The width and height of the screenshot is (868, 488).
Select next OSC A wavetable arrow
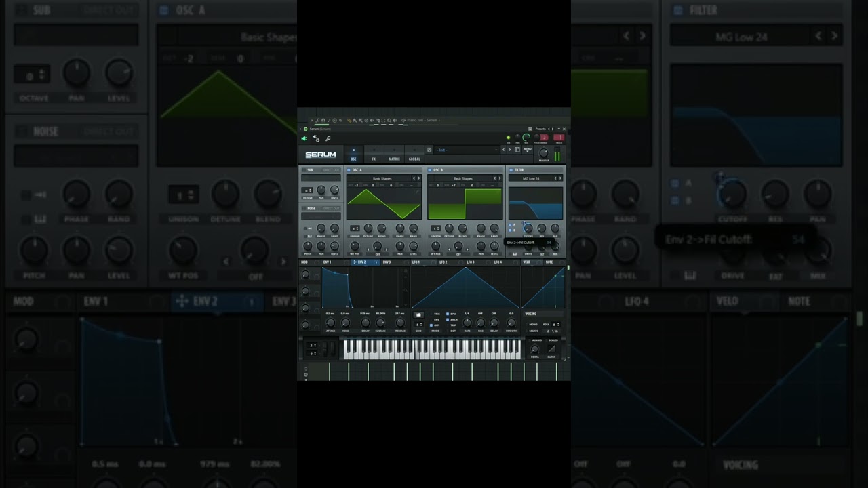(x=419, y=178)
